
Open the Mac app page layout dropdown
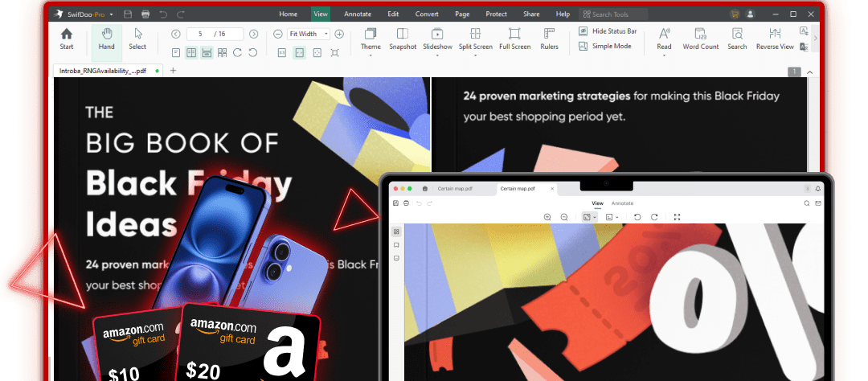coord(612,217)
